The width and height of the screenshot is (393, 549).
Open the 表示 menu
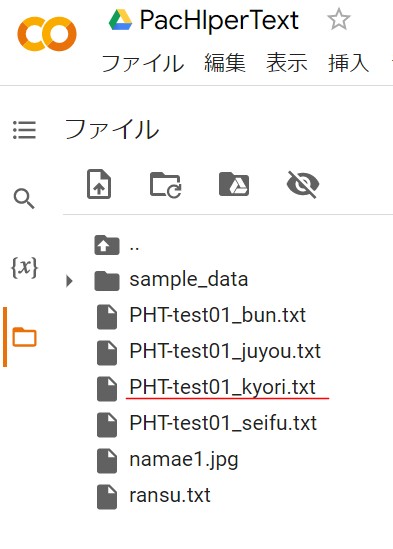(x=287, y=63)
